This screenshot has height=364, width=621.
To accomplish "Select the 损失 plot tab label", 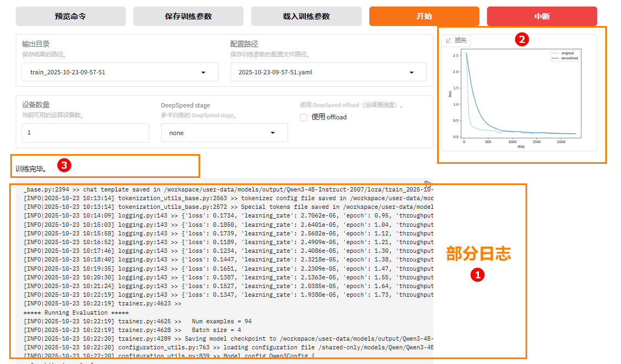I will 460,41.
